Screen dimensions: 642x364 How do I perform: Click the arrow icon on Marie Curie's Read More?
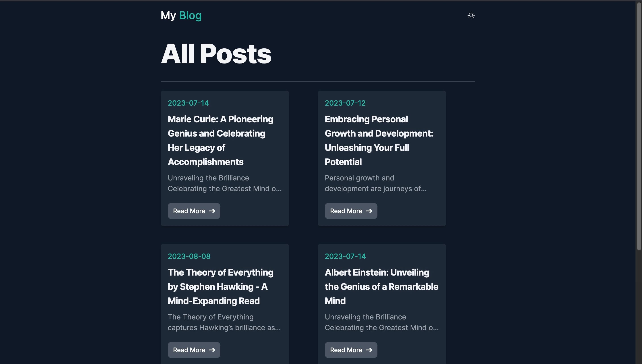pos(212,211)
